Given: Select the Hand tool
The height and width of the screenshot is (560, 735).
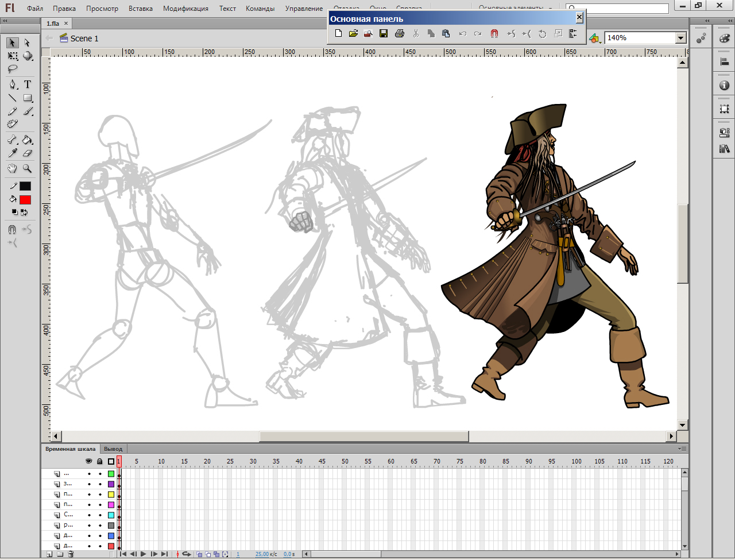Looking at the screenshot, I should click(x=12, y=168).
